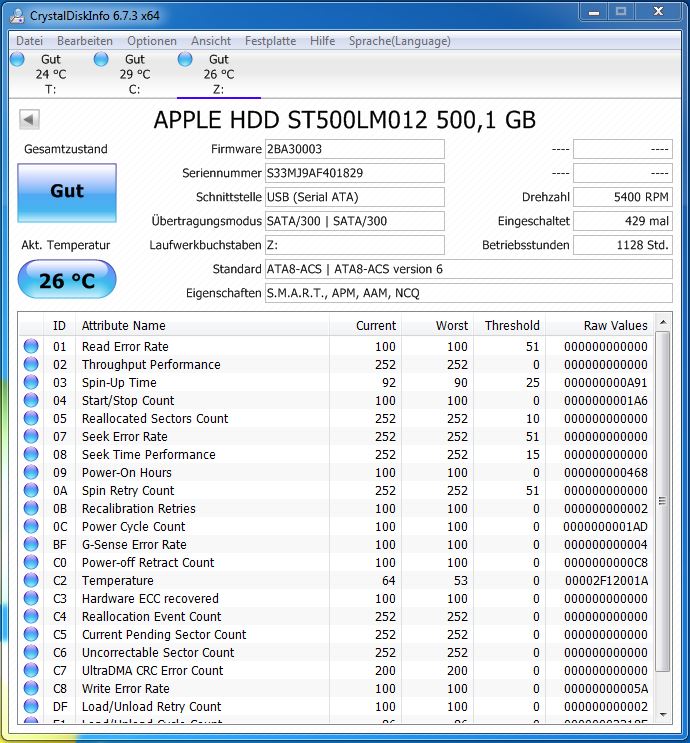Click status orb for Hardware ECC recovered
Viewport: 690px width, 743px height.
point(31,598)
